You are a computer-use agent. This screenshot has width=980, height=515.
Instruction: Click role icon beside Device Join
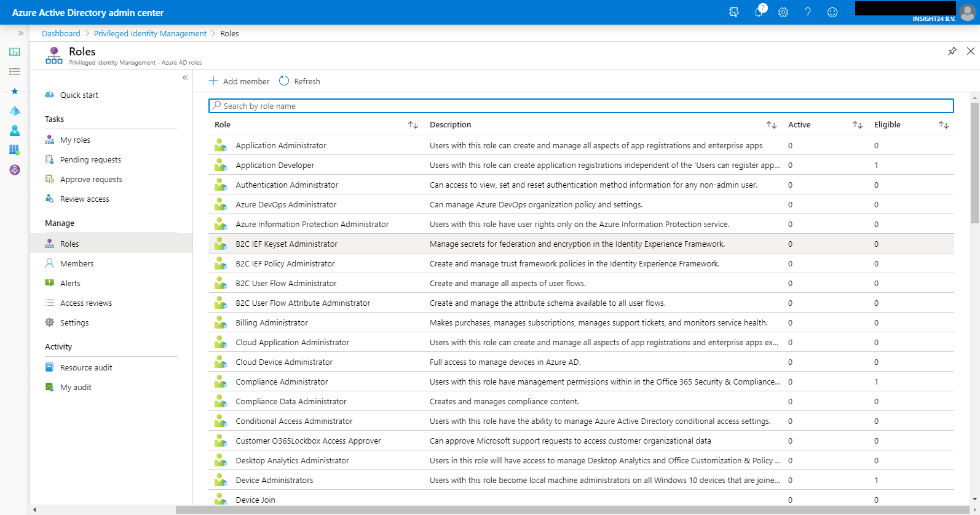[x=221, y=499]
